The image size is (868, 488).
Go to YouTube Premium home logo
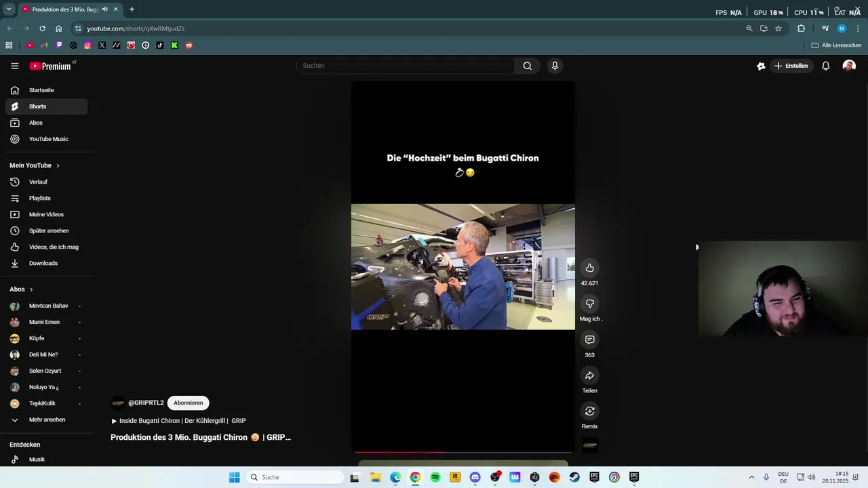tap(50, 66)
